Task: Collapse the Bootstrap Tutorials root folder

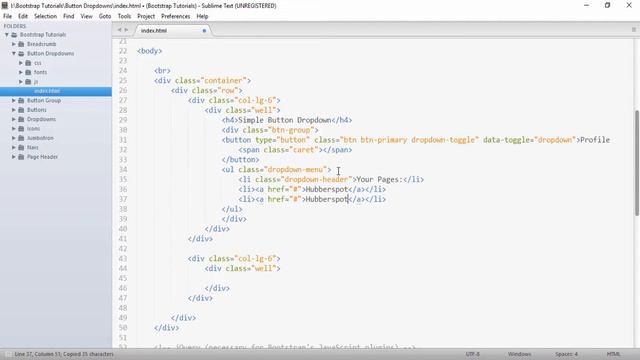Action: pyautogui.click(x=7, y=35)
